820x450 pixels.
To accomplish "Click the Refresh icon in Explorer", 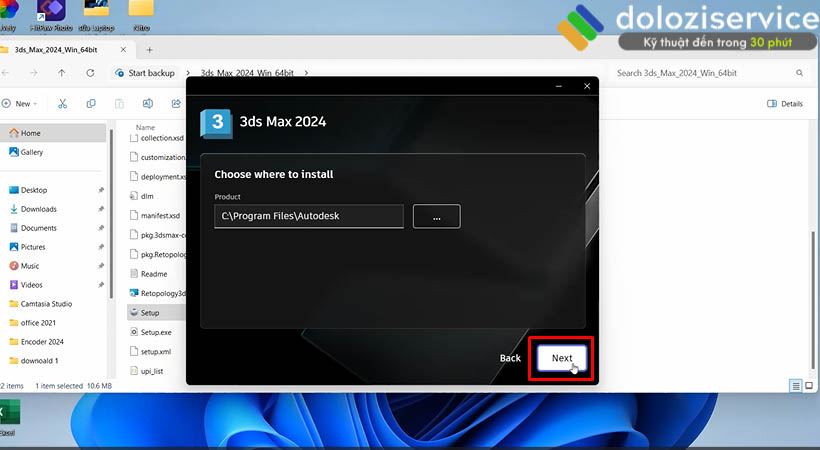I will [x=91, y=73].
